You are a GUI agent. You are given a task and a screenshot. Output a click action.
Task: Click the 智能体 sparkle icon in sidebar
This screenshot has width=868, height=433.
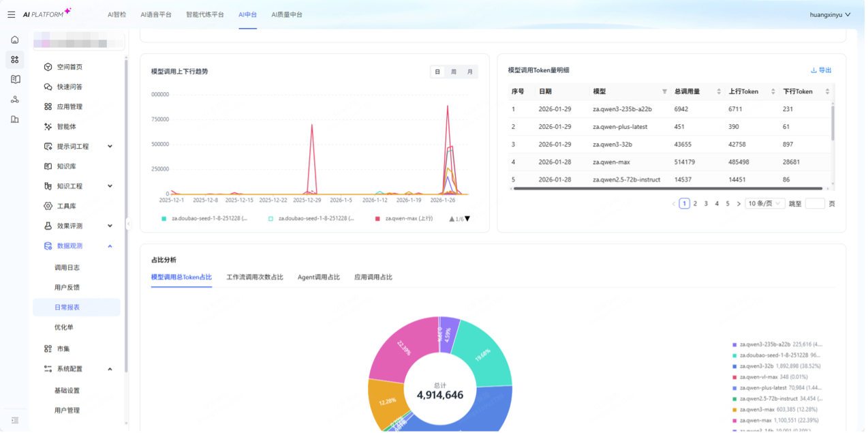48,127
